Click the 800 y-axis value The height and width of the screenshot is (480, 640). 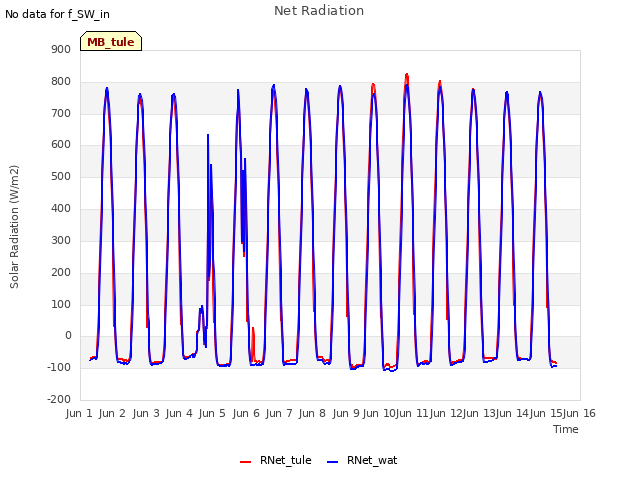[x=61, y=81]
